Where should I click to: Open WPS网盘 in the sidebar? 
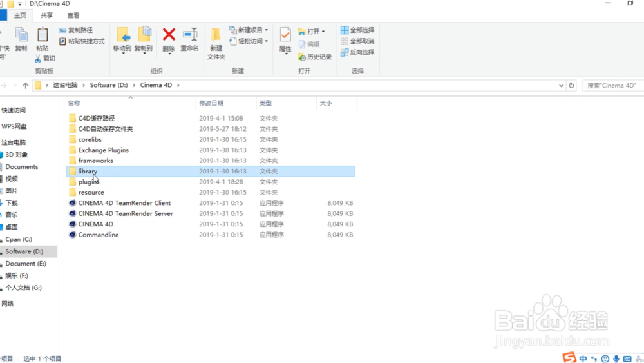click(x=14, y=126)
